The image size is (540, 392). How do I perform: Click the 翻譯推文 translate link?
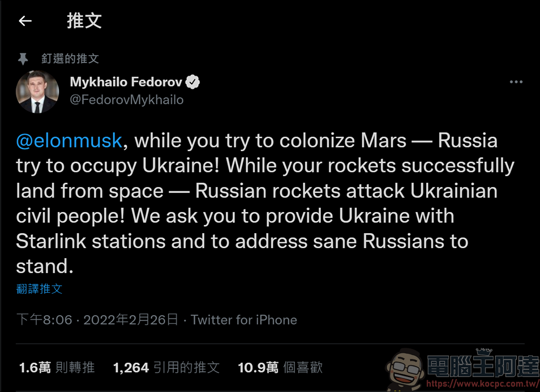(39, 289)
